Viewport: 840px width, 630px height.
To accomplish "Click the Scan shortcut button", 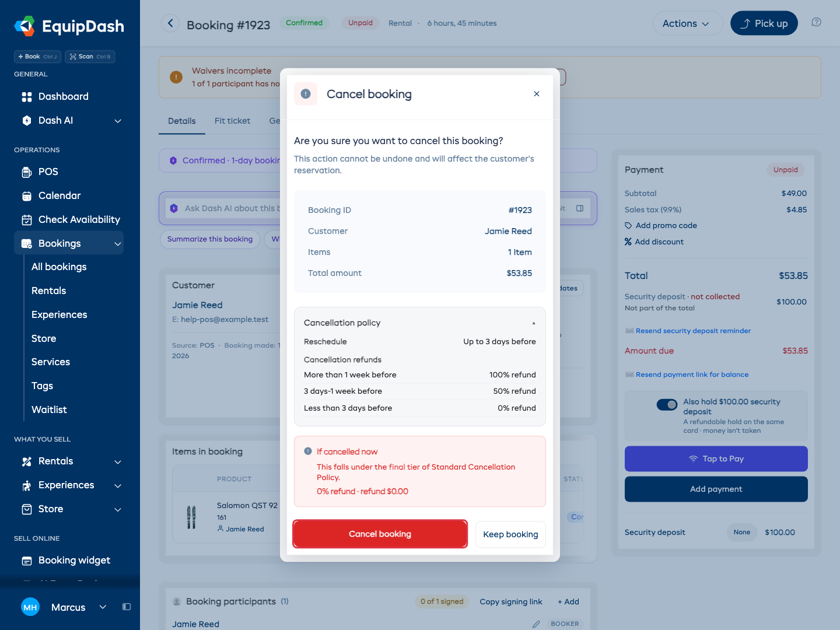I will point(90,57).
